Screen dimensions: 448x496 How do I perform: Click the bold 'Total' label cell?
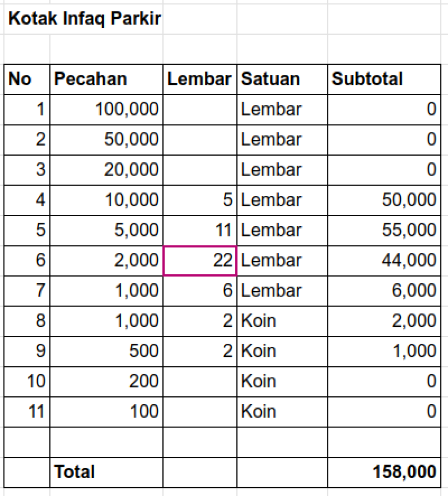106,472
